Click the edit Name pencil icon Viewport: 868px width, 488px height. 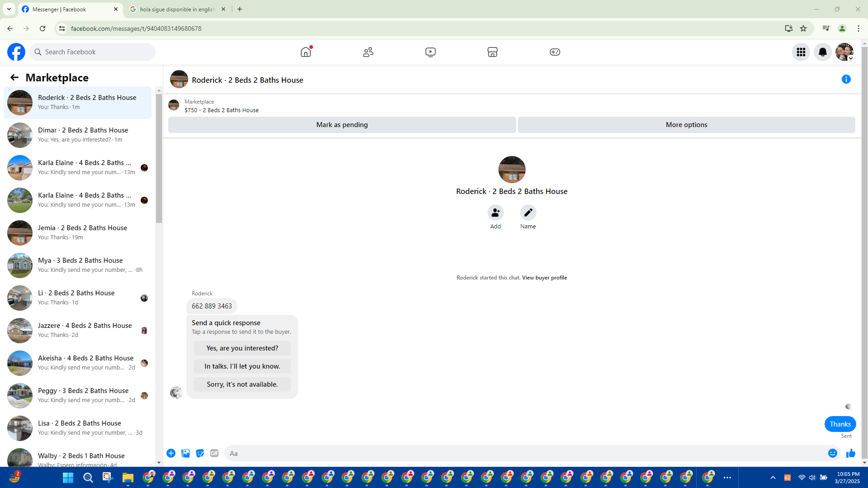[528, 213]
